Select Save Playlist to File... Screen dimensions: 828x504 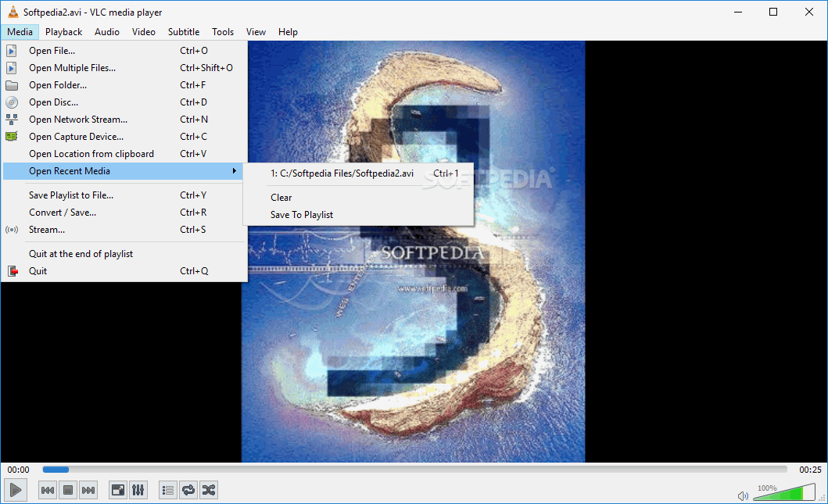[124, 195]
